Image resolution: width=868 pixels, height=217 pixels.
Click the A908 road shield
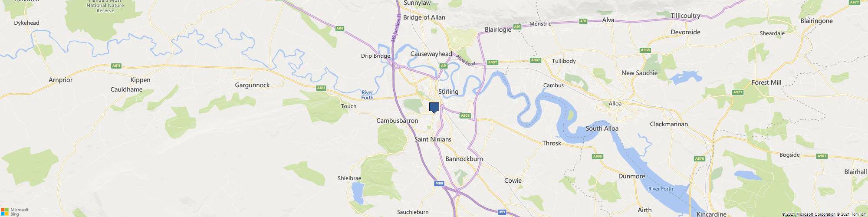click(x=646, y=50)
